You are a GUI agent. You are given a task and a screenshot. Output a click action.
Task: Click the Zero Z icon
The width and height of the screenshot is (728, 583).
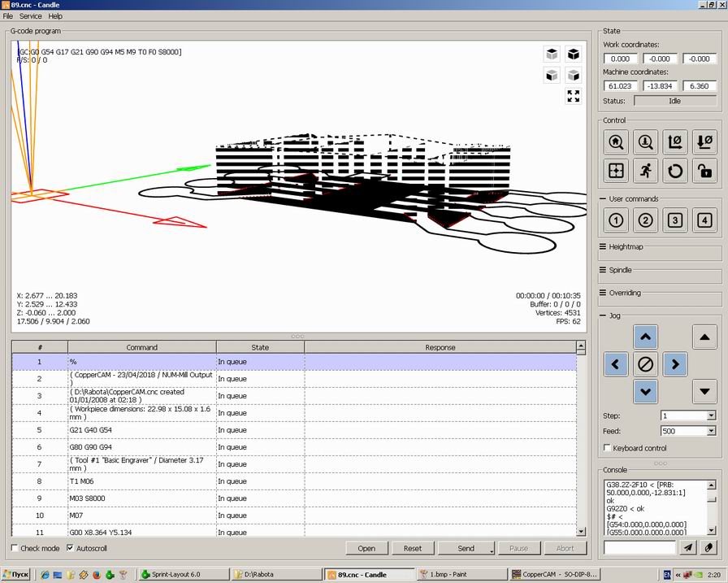(x=704, y=141)
